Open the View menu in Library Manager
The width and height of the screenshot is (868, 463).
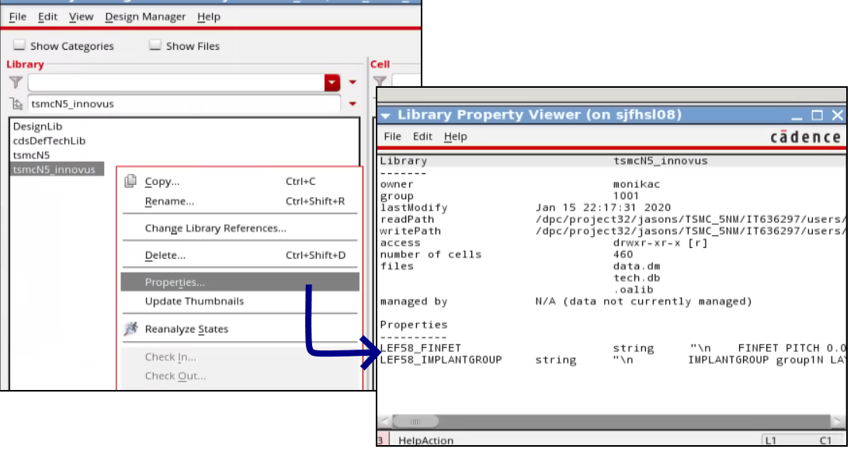pyautogui.click(x=81, y=16)
